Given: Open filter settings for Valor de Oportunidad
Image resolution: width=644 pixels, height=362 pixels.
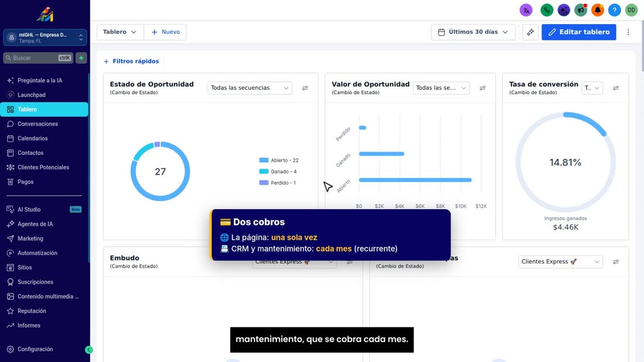Looking at the screenshot, I should 482,88.
